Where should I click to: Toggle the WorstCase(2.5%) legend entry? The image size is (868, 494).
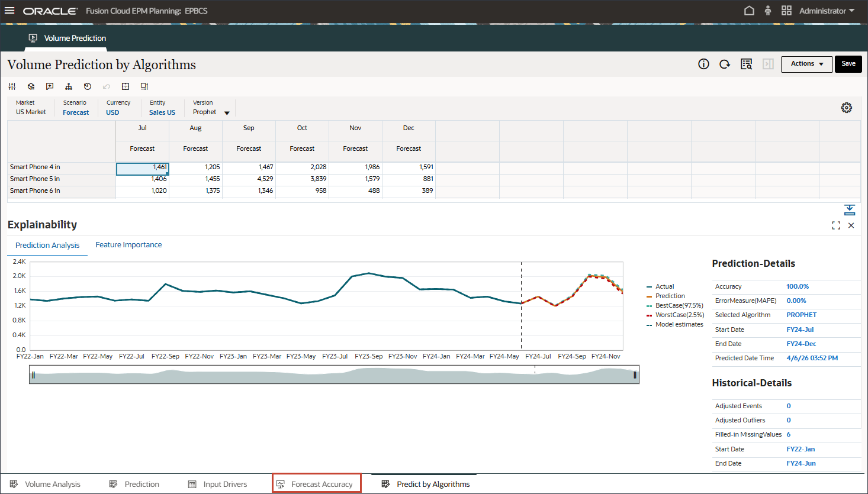click(676, 315)
